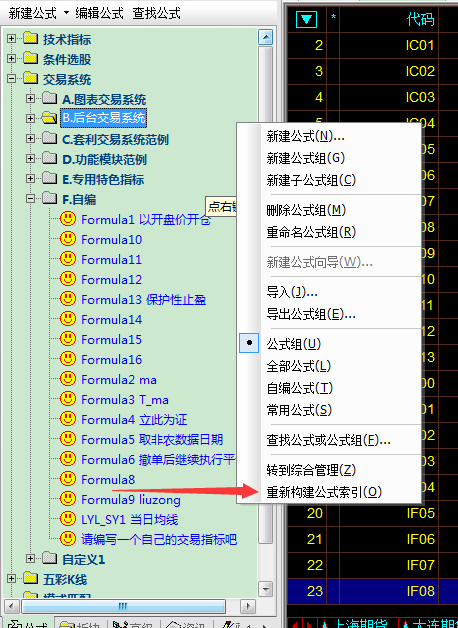
Task: Click the smiley icon of Formula16
Action: click(x=68, y=359)
